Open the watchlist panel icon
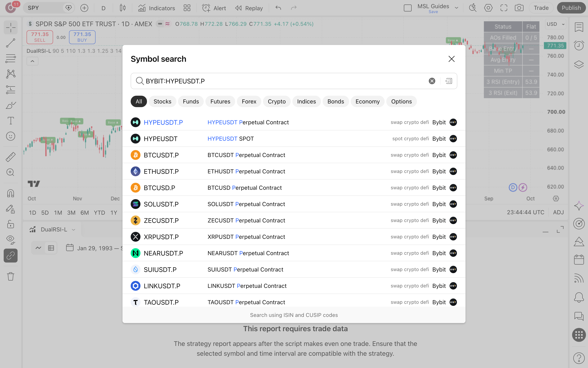This screenshot has height=368, width=588. point(579,27)
